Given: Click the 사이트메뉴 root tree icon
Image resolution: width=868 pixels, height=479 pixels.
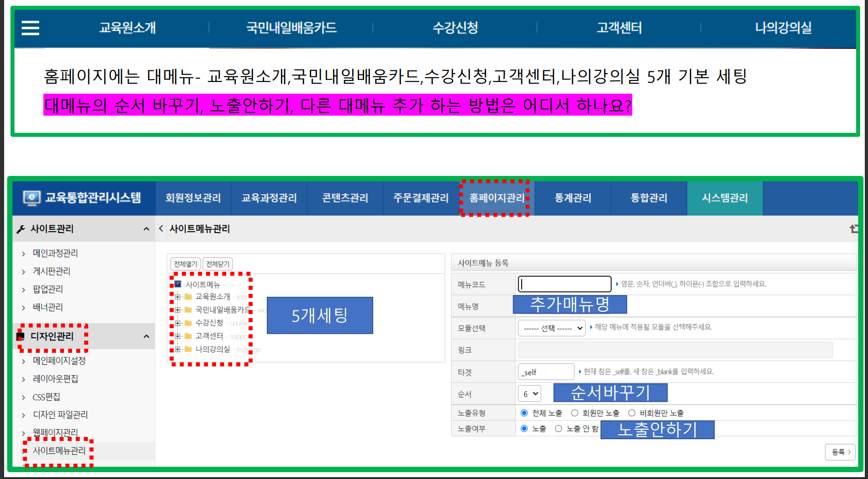Looking at the screenshot, I should tap(178, 284).
